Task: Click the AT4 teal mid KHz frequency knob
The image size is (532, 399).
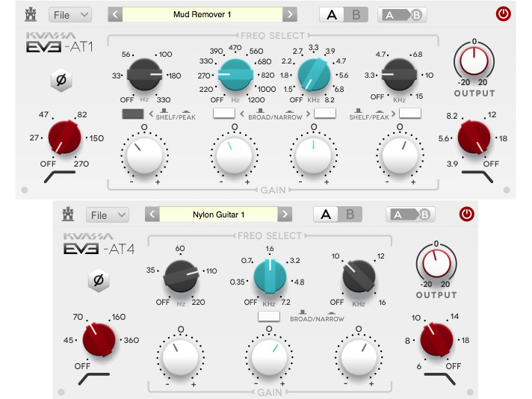Action: [x=270, y=276]
